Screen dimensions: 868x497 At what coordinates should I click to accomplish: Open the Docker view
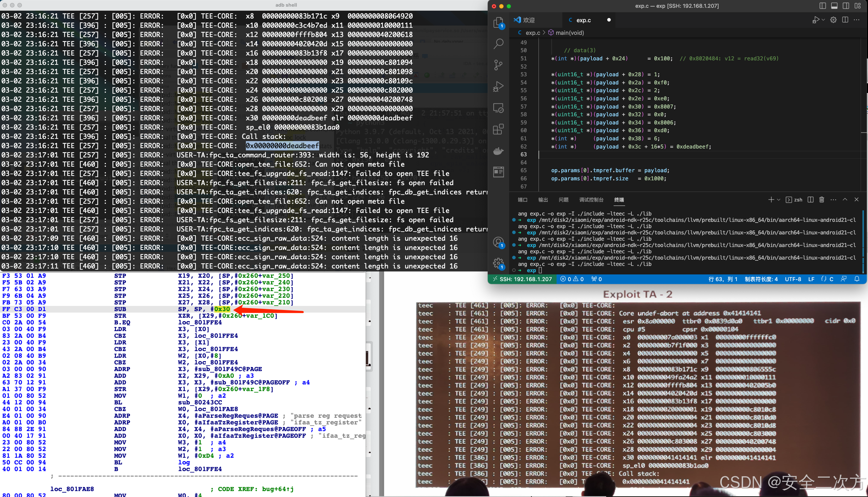[498, 151]
